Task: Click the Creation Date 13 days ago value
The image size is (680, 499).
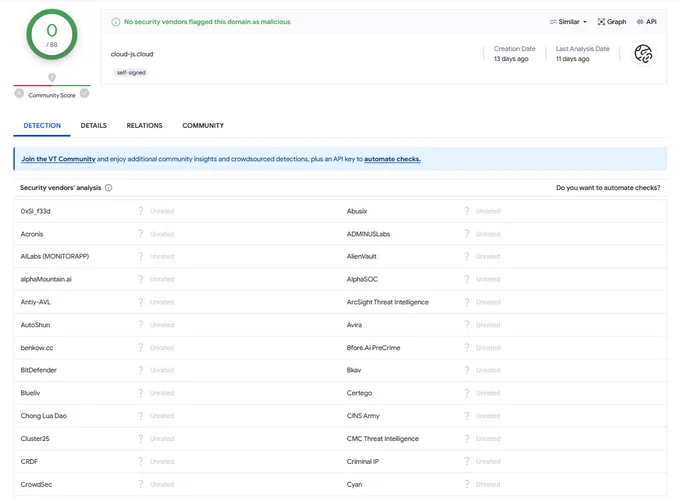Action: point(511,59)
